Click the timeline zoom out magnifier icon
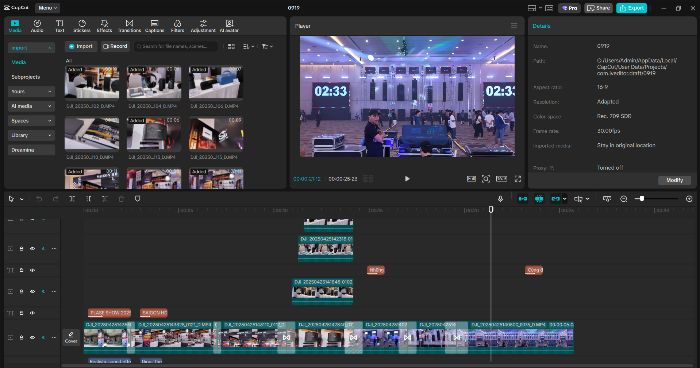 [x=624, y=199]
